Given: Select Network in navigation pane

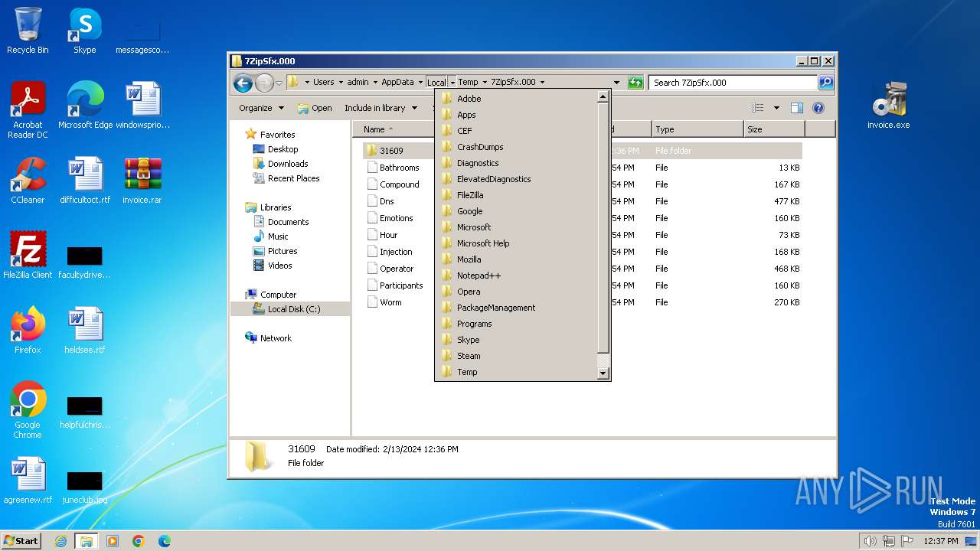Looking at the screenshot, I should 276,338.
